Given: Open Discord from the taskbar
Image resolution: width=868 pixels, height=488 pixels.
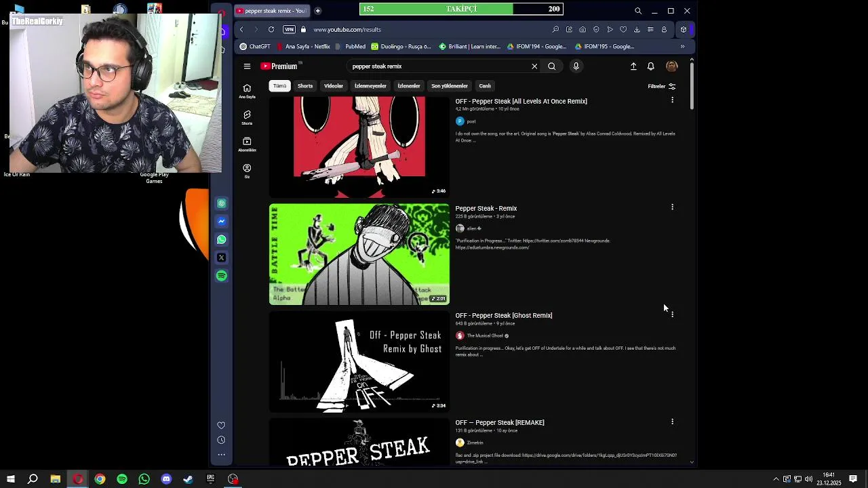Looking at the screenshot, I should (166, 479).
